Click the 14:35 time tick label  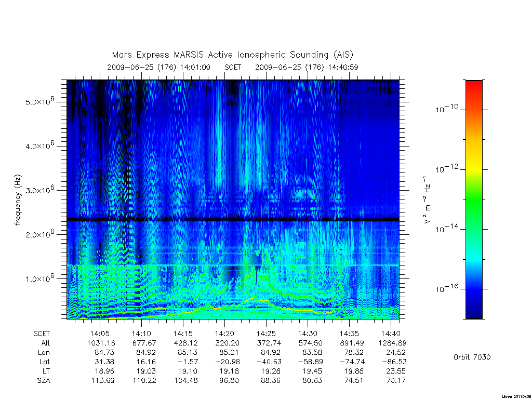tap(349, 334)
